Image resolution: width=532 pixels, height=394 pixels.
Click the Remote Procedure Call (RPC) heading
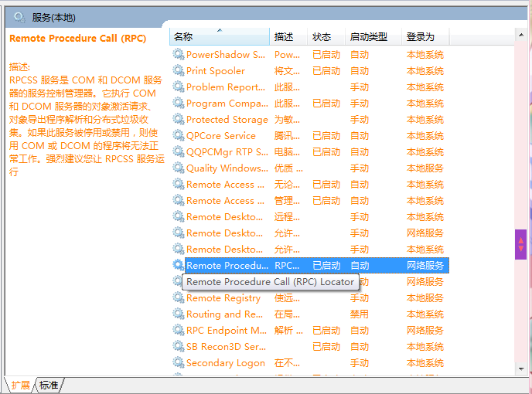tap(77, 39)
